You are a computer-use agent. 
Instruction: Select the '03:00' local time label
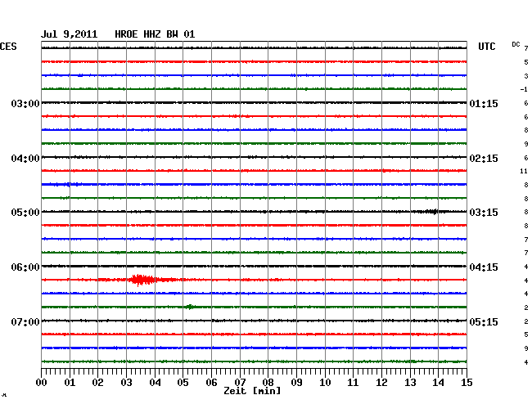25,103
